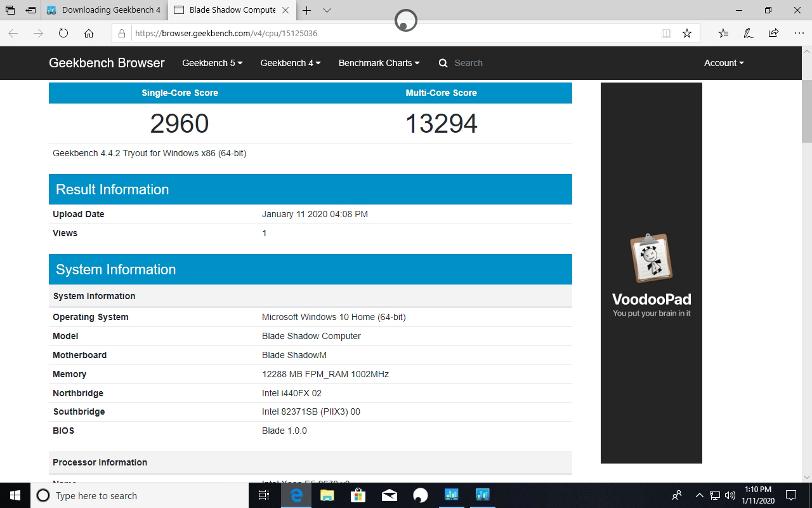Screen dimensions: 812x508
Task: Go to Geekbench Browser home
Action: click(x=107, y=63)
